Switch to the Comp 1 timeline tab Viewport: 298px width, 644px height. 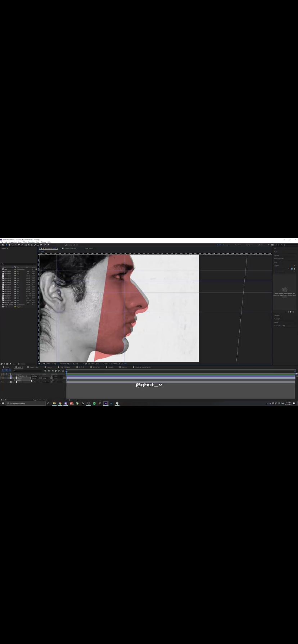tap(110, 367)
